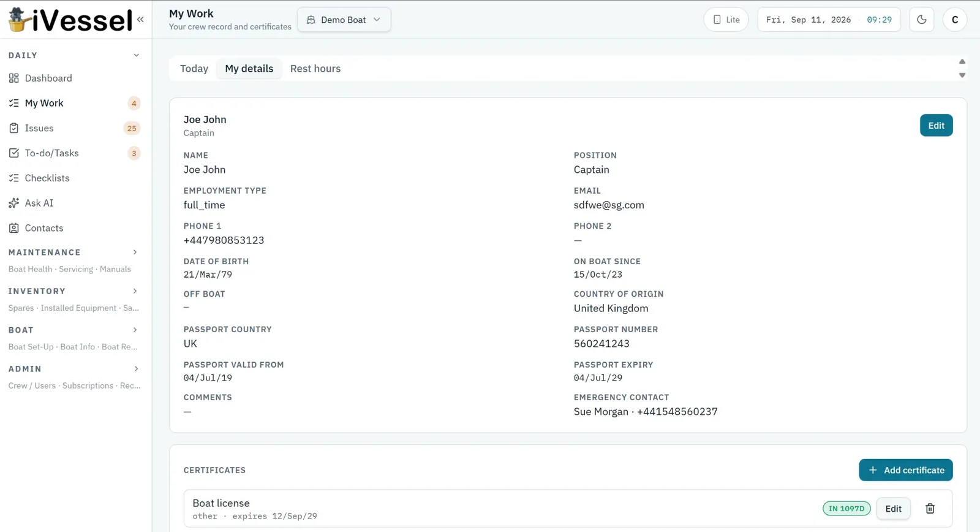Screen dimensions: 980x532
Task: Click the up arrow beside the tab bar
Action: coord(962,61)
